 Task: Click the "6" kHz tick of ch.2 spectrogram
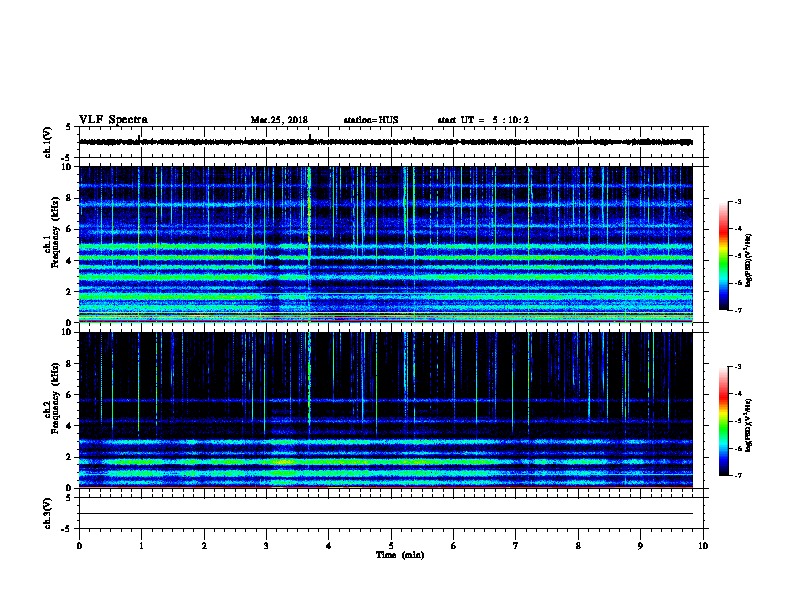[69, 394]
